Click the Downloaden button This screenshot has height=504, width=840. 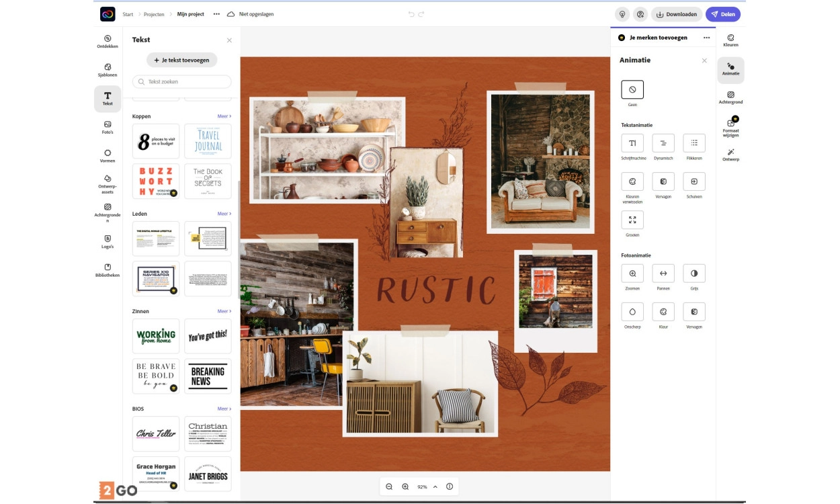click(x=677, y=14)
